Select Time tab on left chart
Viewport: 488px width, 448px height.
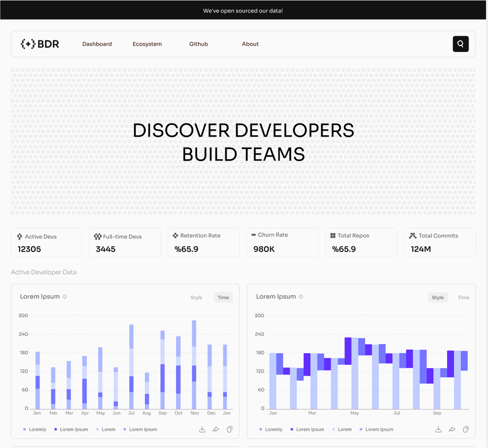[x=223, y=297]
